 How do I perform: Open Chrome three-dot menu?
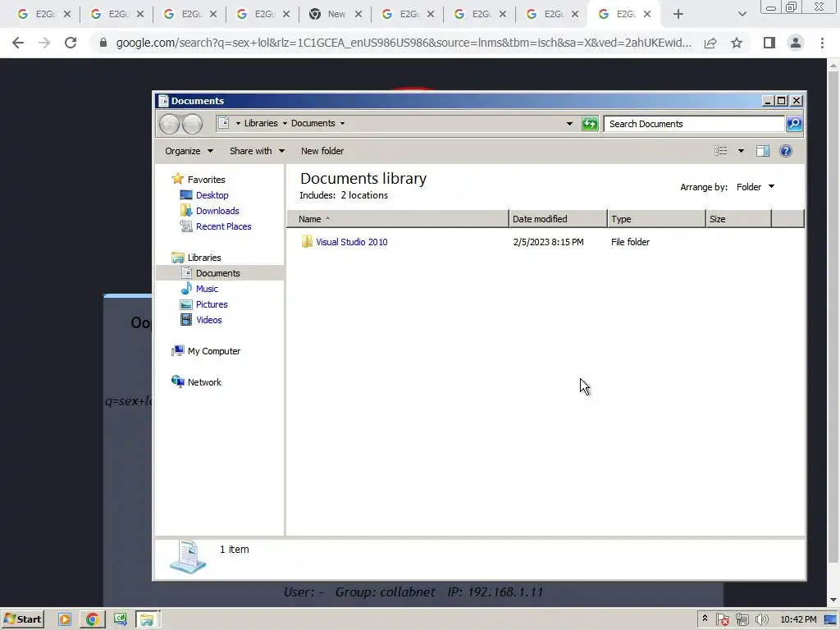pos(822,43)
